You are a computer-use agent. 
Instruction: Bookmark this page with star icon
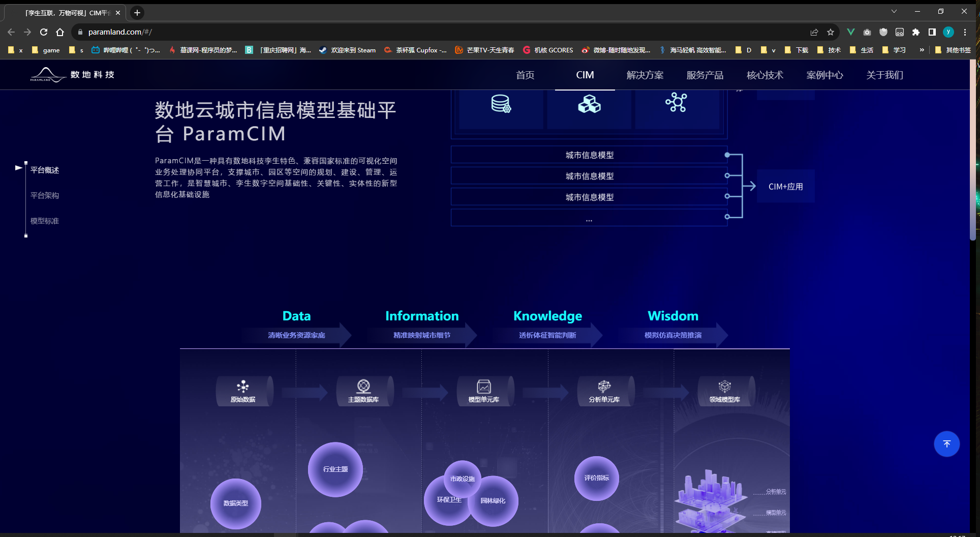pos(831,32)
